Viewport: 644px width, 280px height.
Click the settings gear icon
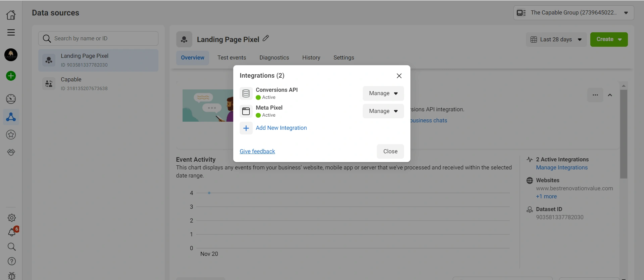pyautogui.click(x=12, y=218)
